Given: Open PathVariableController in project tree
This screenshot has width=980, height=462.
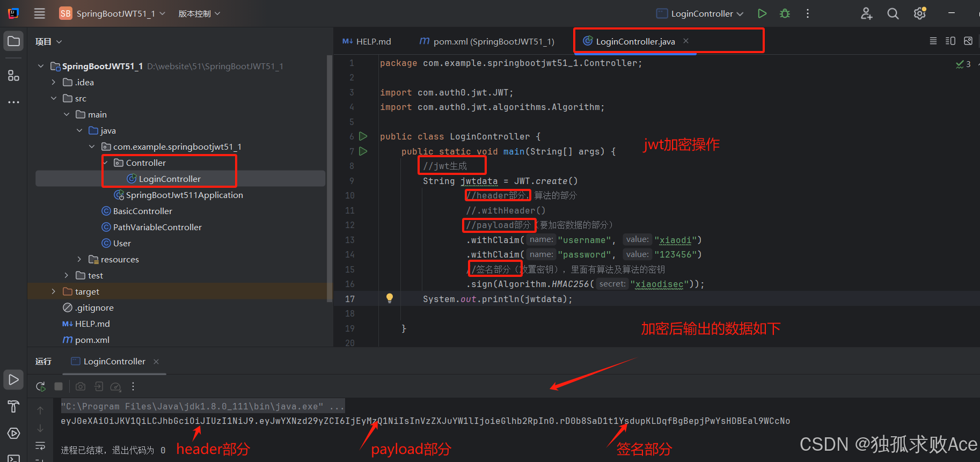Looking at the screenshot, I should coord(157,227).
